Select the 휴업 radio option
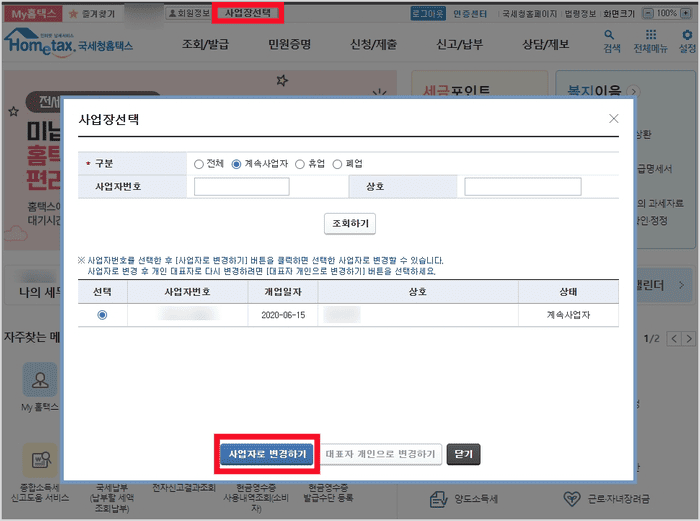The image size is (700, 521). pyautogui.click(x=300, y=164)
